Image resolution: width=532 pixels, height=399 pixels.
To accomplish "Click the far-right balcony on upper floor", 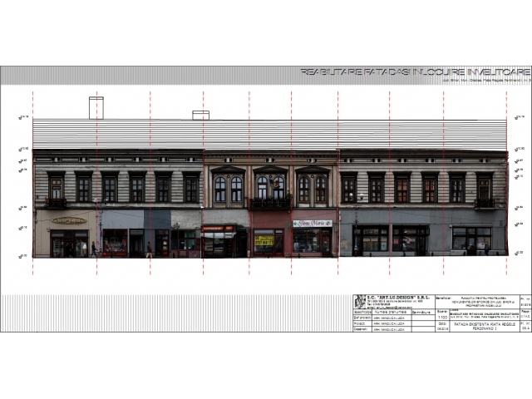I will (485, 203).
